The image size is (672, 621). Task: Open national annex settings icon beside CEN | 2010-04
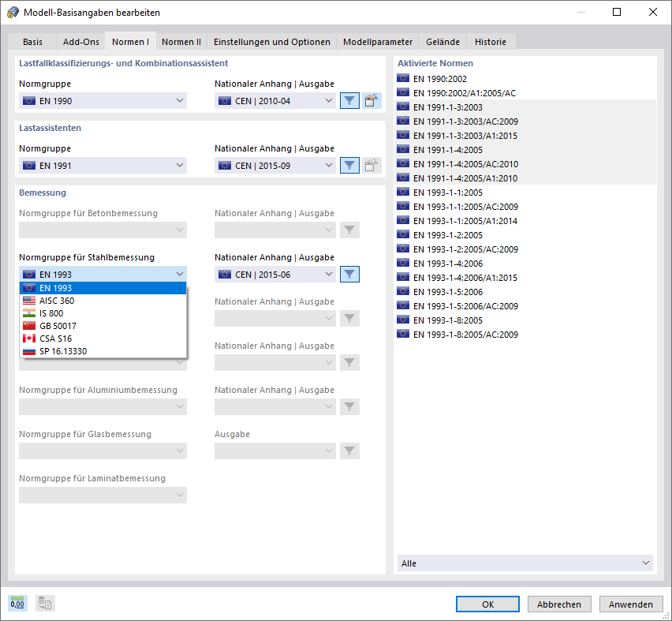[x=371, y=101]
